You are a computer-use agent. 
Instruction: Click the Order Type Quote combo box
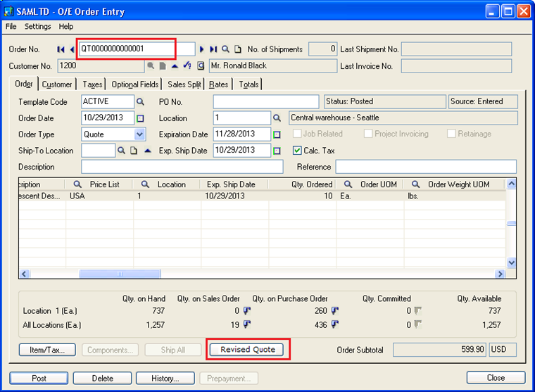tap(113, 134)
